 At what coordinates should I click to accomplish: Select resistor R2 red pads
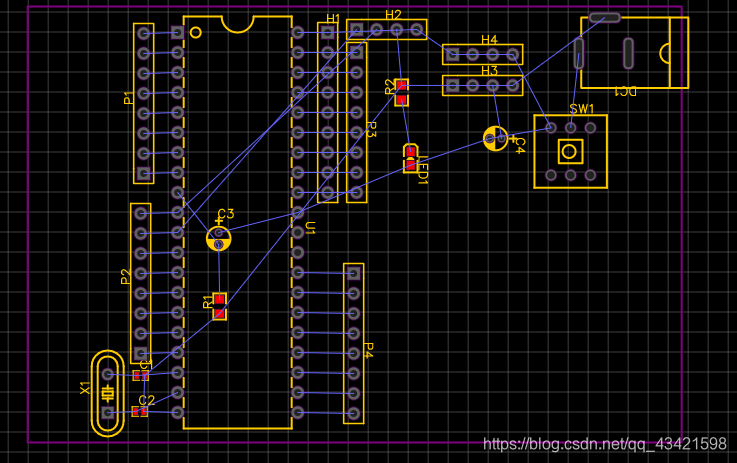(401, 92)
